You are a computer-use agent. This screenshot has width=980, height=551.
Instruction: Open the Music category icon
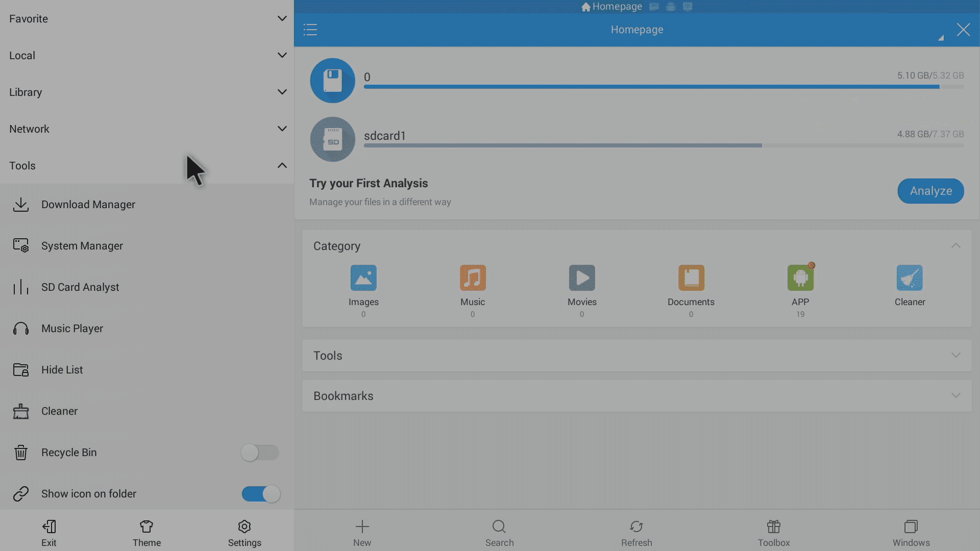point(473,278)
